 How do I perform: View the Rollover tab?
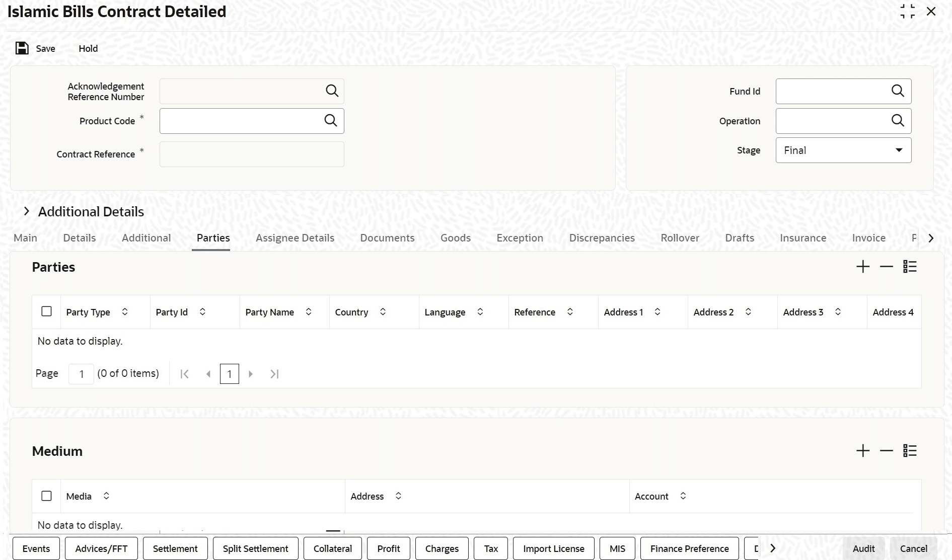pos(680,238)
